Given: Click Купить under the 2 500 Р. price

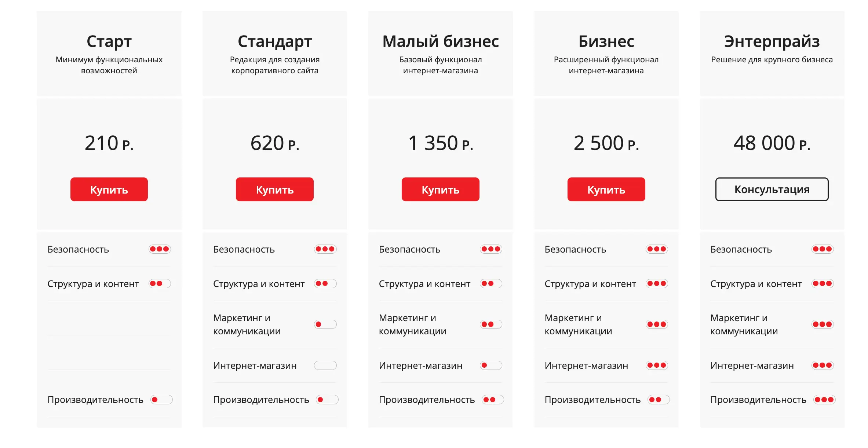Looking at the screenshot, I should click(606, 190).
